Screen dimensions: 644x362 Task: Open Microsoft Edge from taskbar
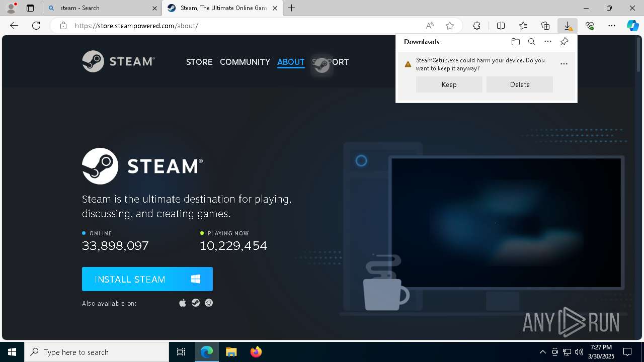point(207,352)
